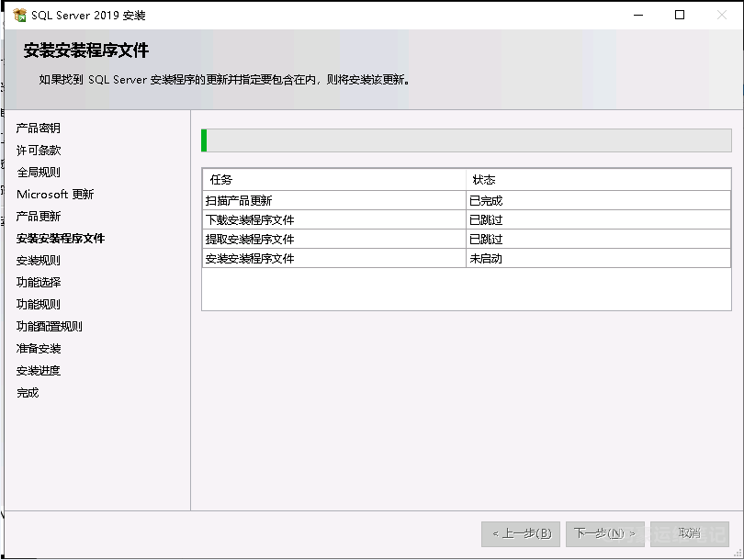
Task: Click the 下一步(N) next button
Action: coord(605,534)
